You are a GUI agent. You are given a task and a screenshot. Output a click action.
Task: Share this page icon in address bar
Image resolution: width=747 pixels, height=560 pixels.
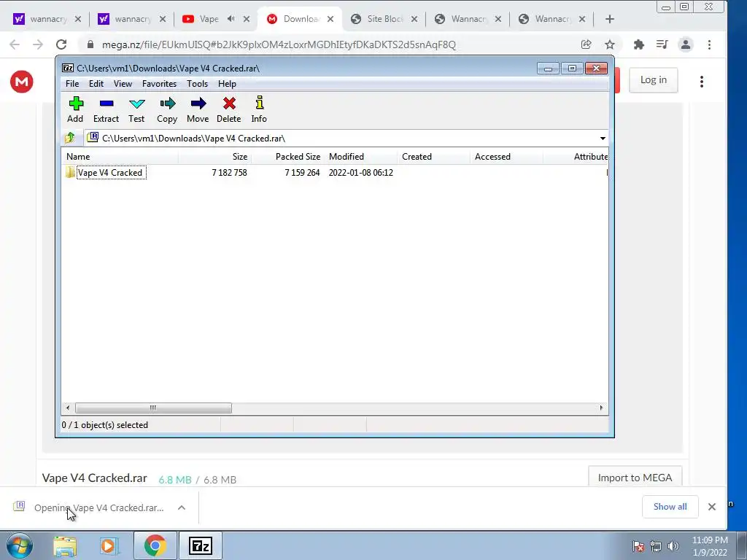[x=587, y=44]
